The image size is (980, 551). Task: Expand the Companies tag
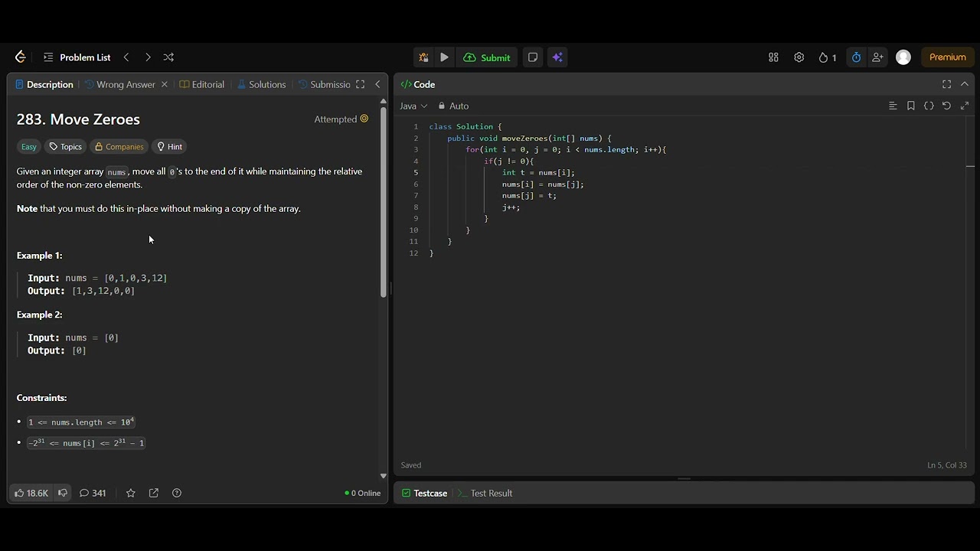(119, 147)
